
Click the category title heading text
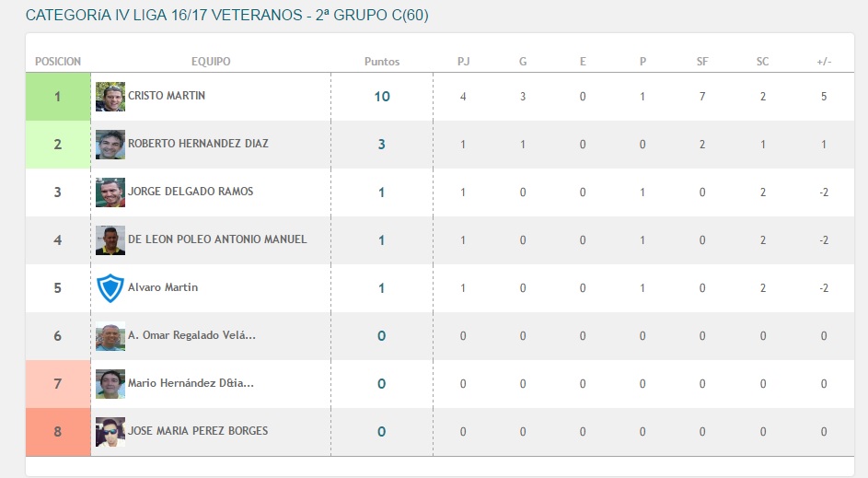pyautogui.click(x=227, y=15)
